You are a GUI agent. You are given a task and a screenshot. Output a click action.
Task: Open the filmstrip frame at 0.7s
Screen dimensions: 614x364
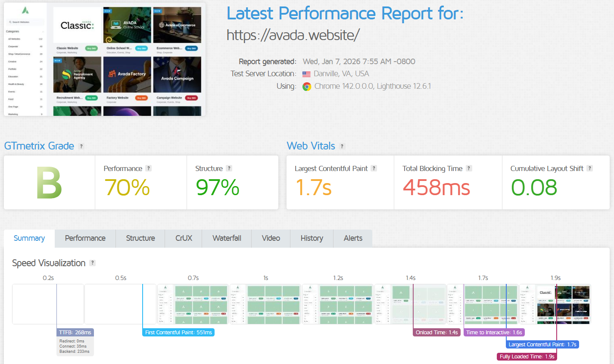tap(193, 304)
